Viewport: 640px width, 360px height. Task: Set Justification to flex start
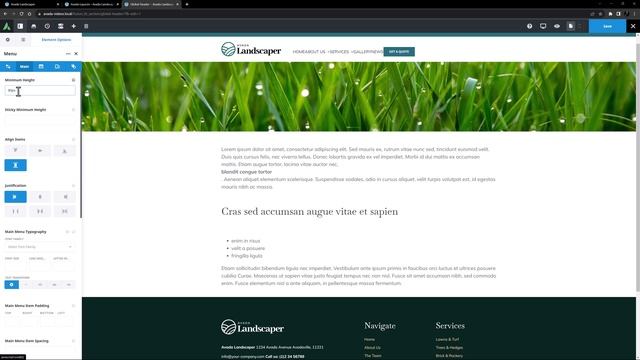tap(16, 197)
